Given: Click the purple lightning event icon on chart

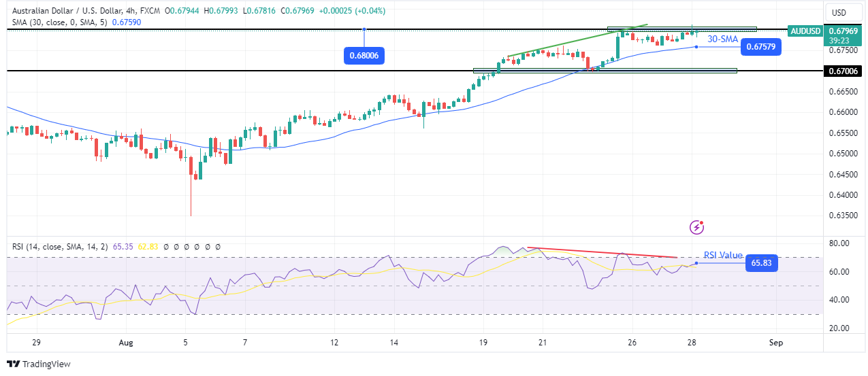Looking at the screenshot, I should click(696, 226).
